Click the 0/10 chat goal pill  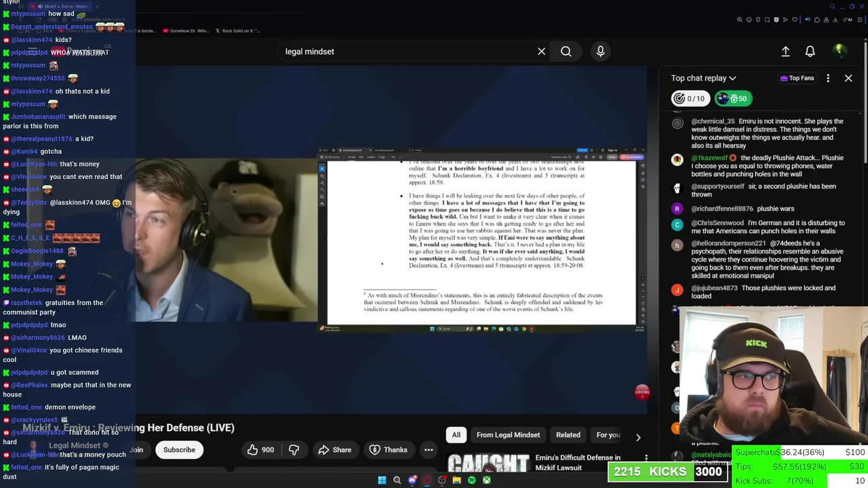689,99
